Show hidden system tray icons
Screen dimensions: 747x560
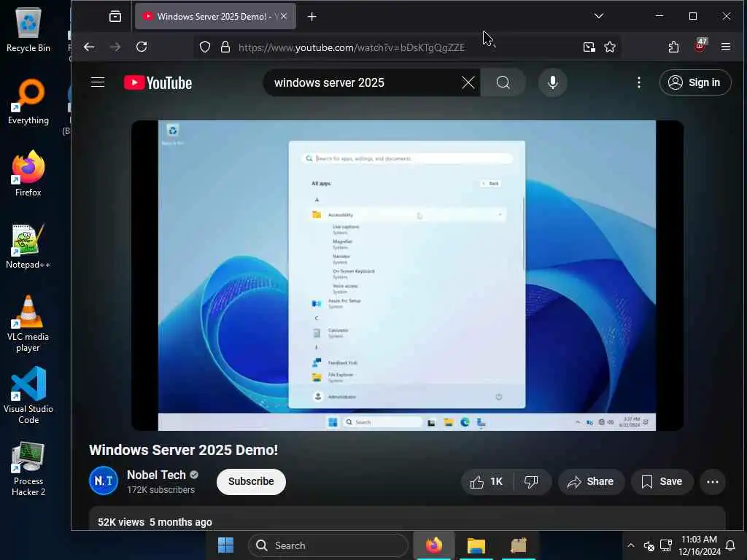[x=630, y=545]
